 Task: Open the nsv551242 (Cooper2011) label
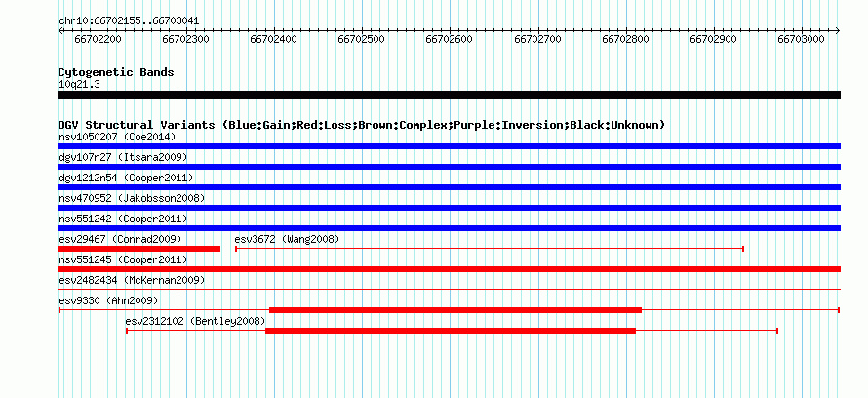coord(123,219)
